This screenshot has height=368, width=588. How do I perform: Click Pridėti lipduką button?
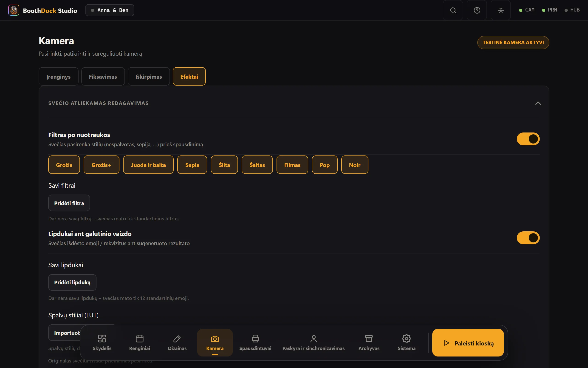click(72, 282)
